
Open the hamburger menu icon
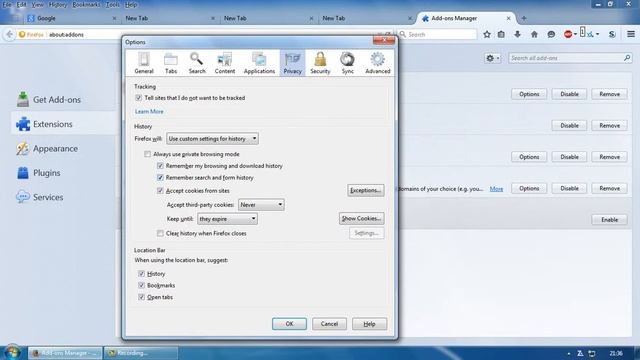(x=631, y=34)
